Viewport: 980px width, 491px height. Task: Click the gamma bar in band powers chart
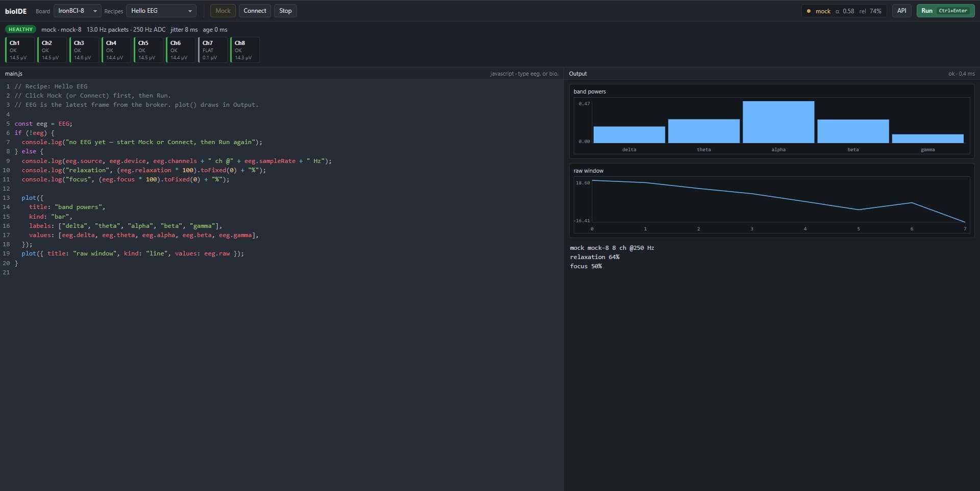point(927,138)
